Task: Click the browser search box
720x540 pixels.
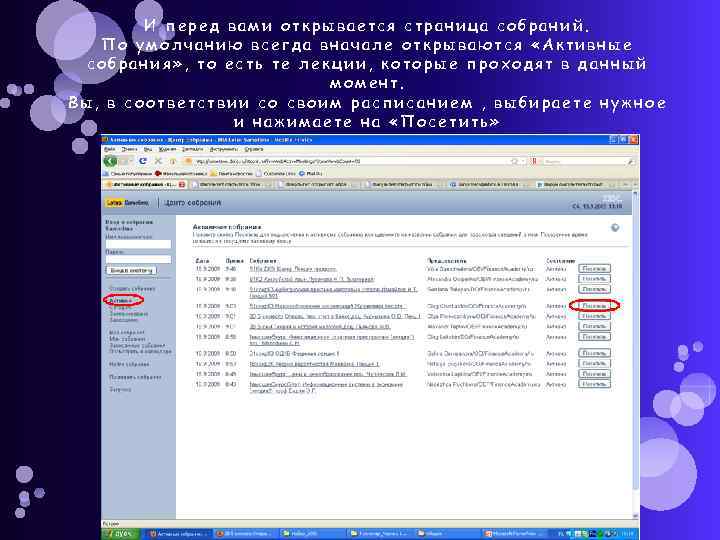Action: point(583,162)
